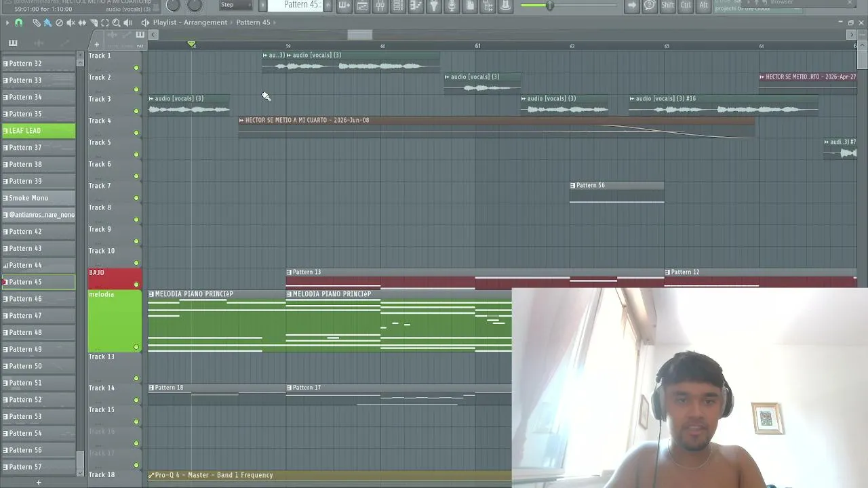Viewport: 868px width, 488px height.
Task: Open the Pattern 18 clip menu
Action: pos(151,388)
